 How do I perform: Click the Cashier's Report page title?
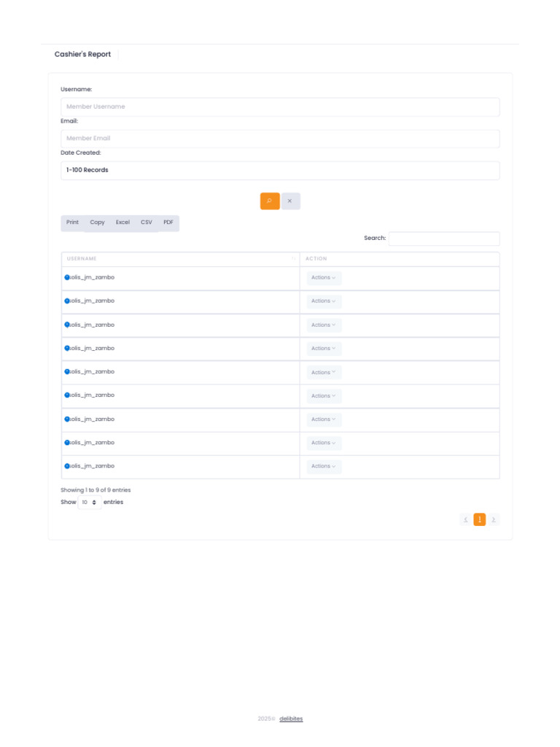tap(82, 54)
